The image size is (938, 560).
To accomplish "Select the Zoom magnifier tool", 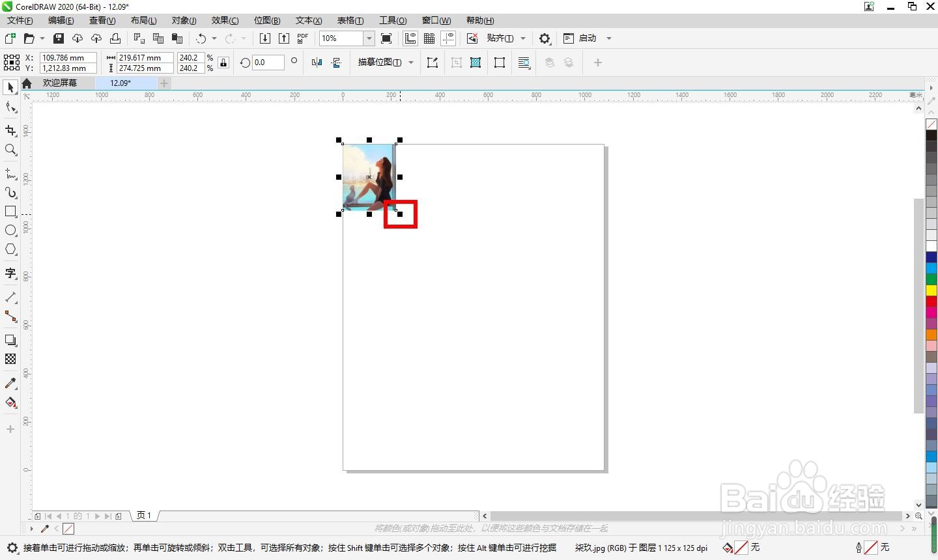I will tap(10, 150).
